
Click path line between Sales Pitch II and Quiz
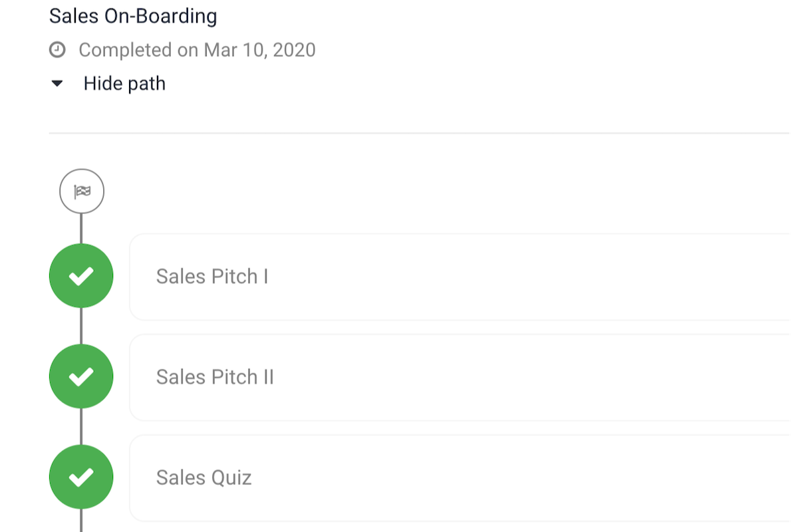pos(81,427)
